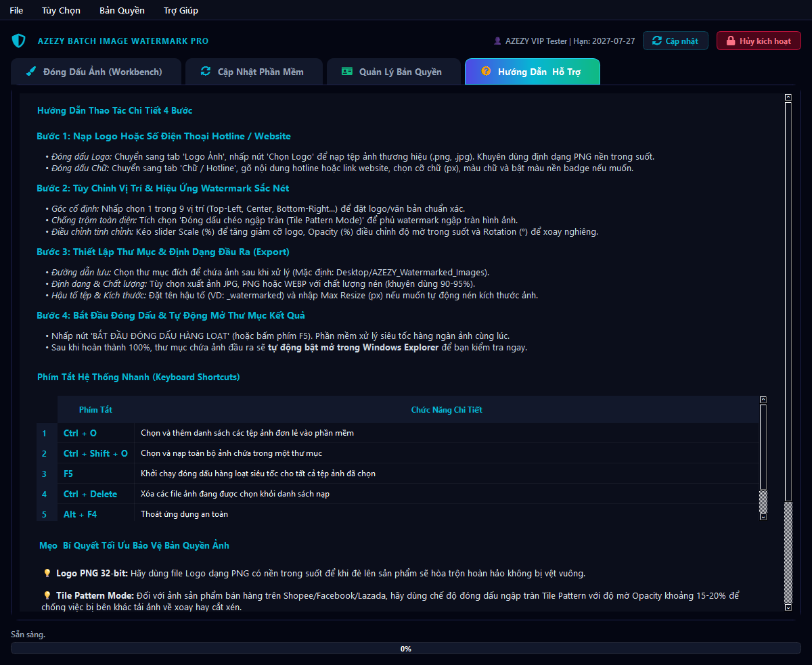Viewport: 812px width, 665px height.
Task: Open the Tùy Chọn menu
Action: point(61,10)
